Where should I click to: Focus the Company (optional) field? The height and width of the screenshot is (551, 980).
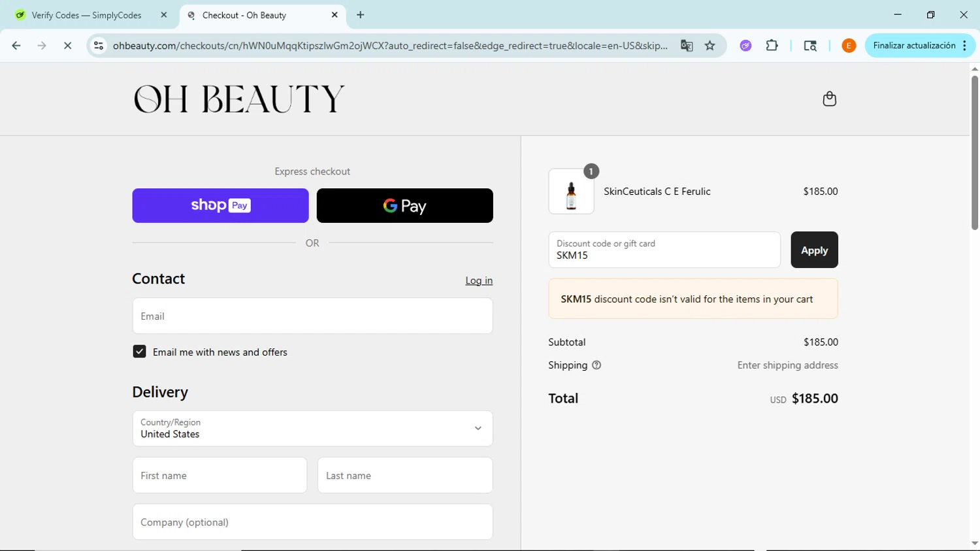(x=312, y=522)
